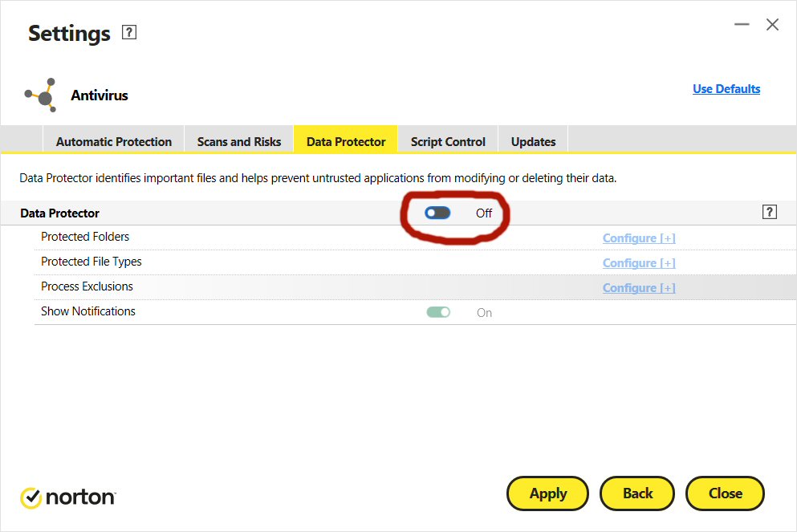The height and width of the screenshot is (532, 797).
Task: Click the Use Defaults link
Action: coord(726,89)
